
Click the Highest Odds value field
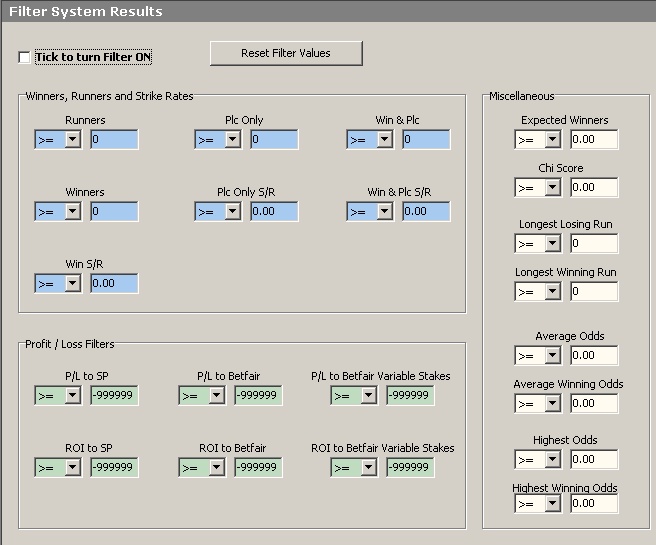[x=594, y=460]
